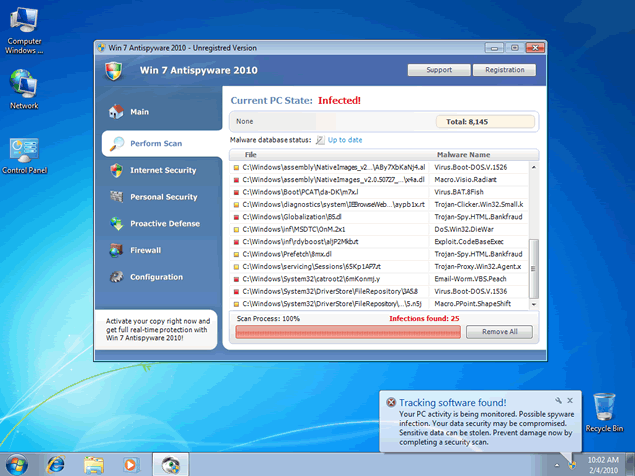635x476 pixels.
Task: Open the Main section in sidebar
Action: click(139, 112)
